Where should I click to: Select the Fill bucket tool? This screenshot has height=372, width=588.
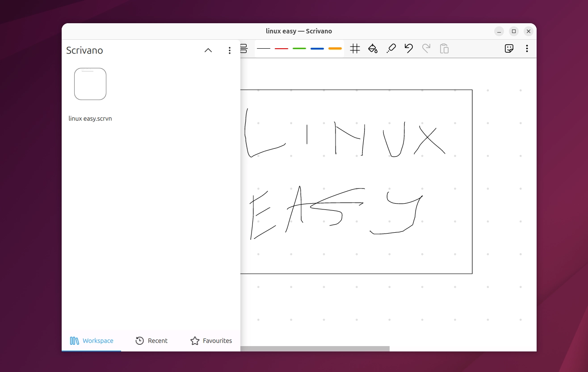coord(373,49)
